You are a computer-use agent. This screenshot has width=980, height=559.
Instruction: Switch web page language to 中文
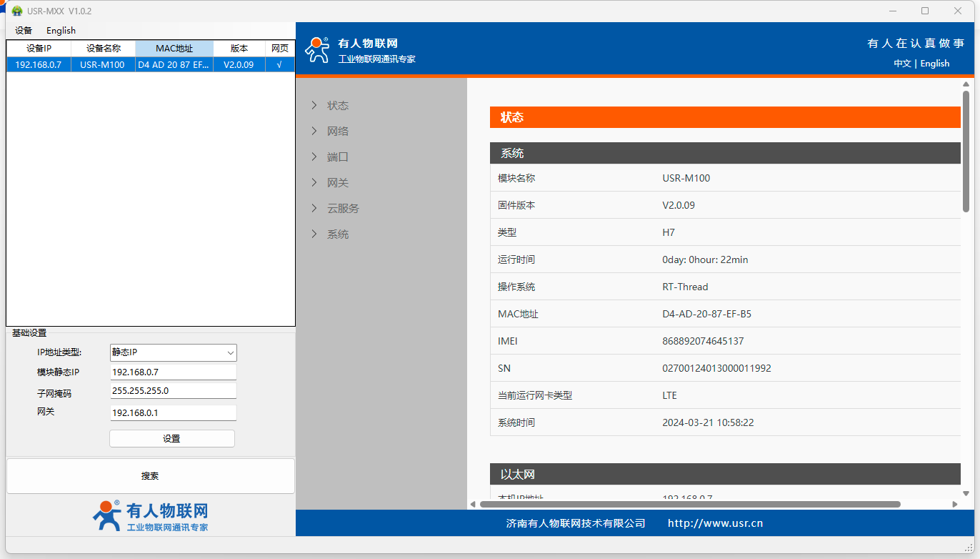tap(902, 64)
